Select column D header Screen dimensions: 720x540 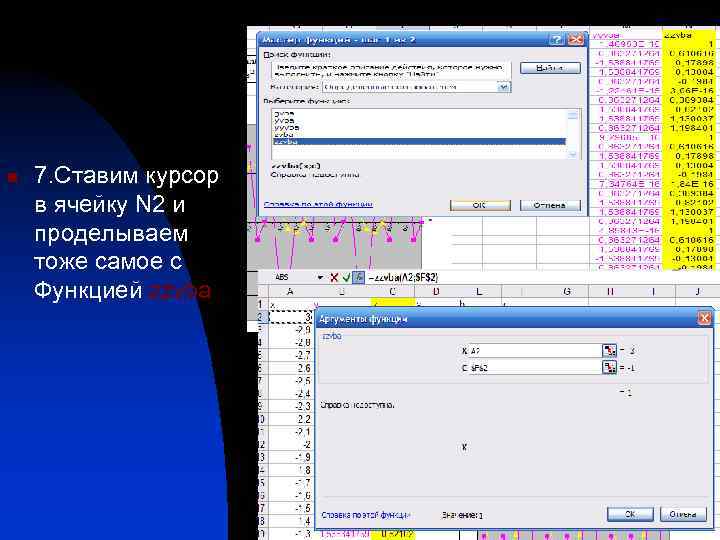436,292
